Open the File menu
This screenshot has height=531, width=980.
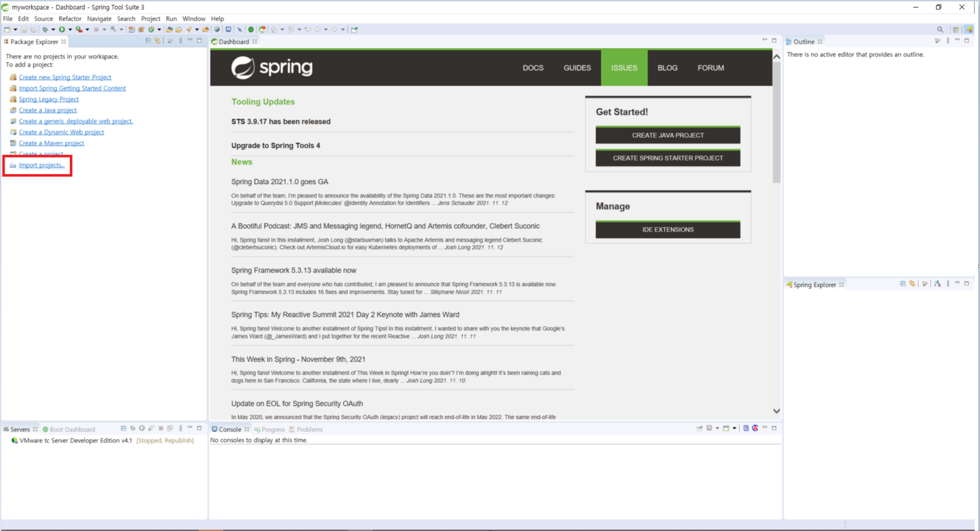coord(8,18)
